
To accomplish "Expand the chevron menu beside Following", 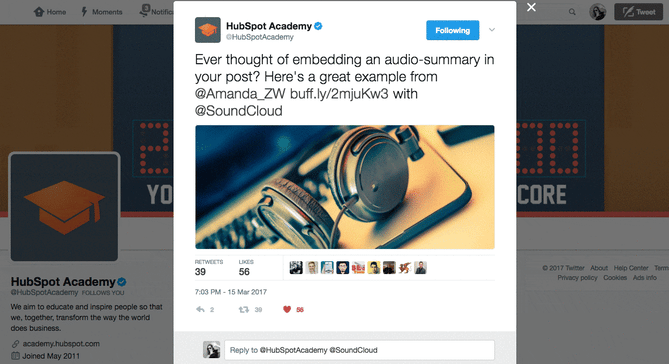I will 492,30.
